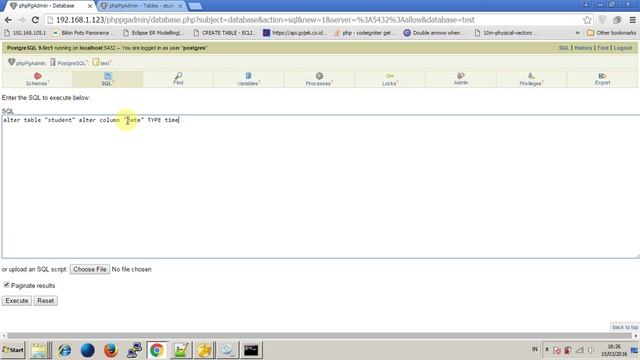Viewport: 640px width, 360px height.
Task: Open the Admin tab
Action: pyautogui.click(x=461, y=79)
